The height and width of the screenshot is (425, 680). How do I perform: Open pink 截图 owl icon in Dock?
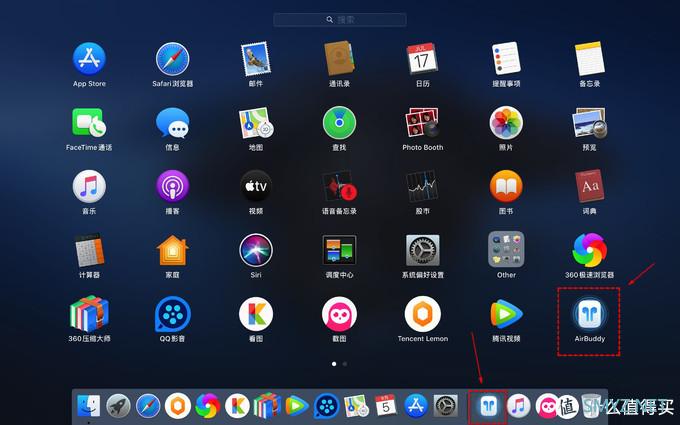point(547,406)
